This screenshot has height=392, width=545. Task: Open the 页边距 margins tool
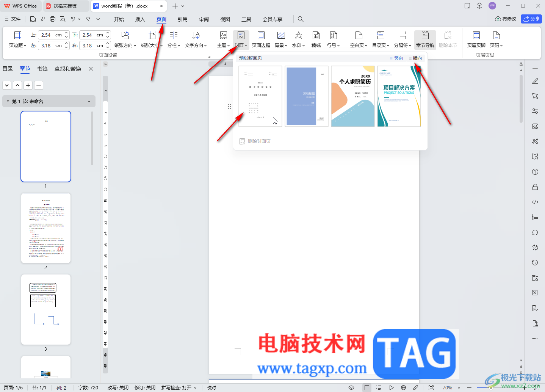[x=17, y=39]
